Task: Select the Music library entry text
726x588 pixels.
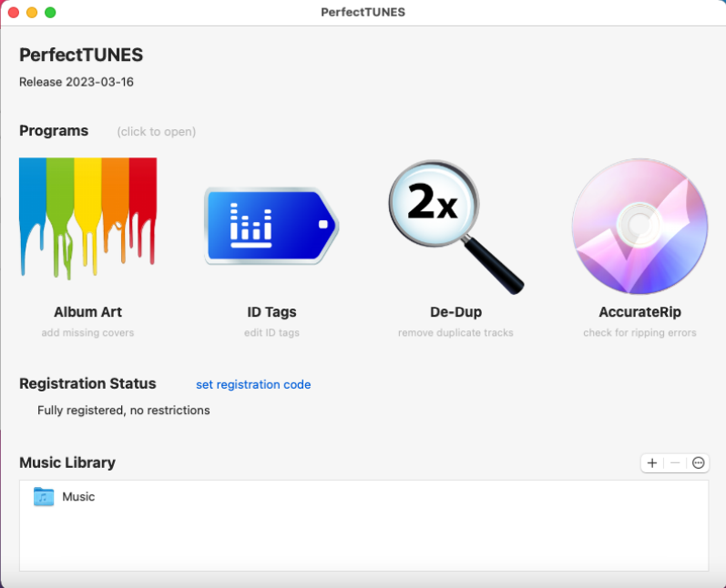Action: coord(78,496)
